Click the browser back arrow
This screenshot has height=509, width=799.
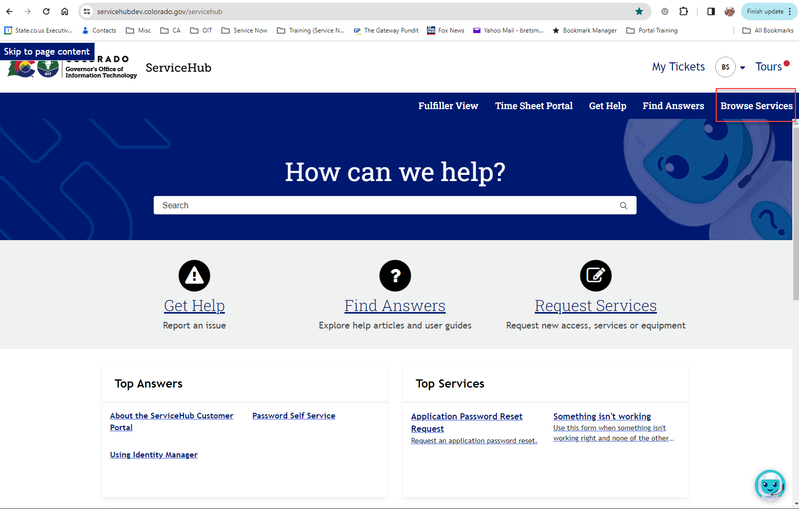pyautogui.click(x=9, y=11)
